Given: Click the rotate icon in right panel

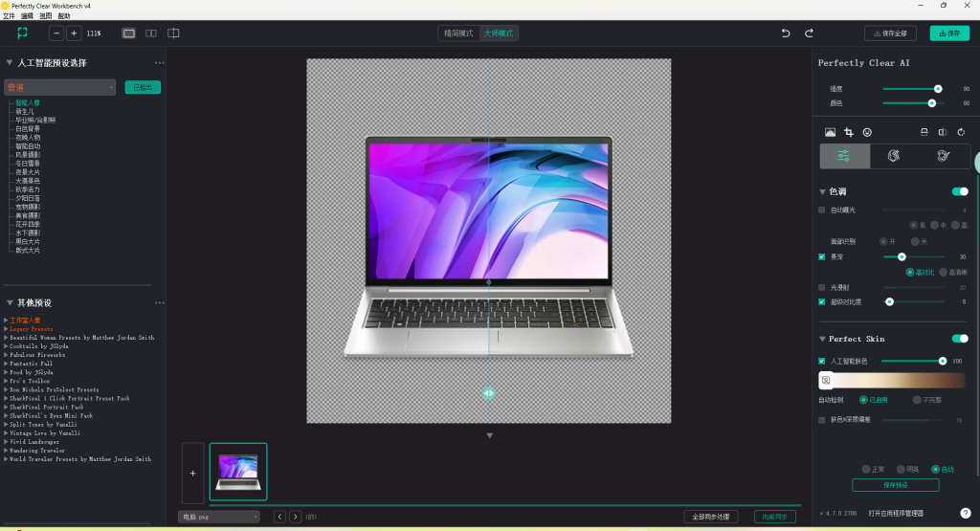Looking at the screenshot, I should click(961, 132).
